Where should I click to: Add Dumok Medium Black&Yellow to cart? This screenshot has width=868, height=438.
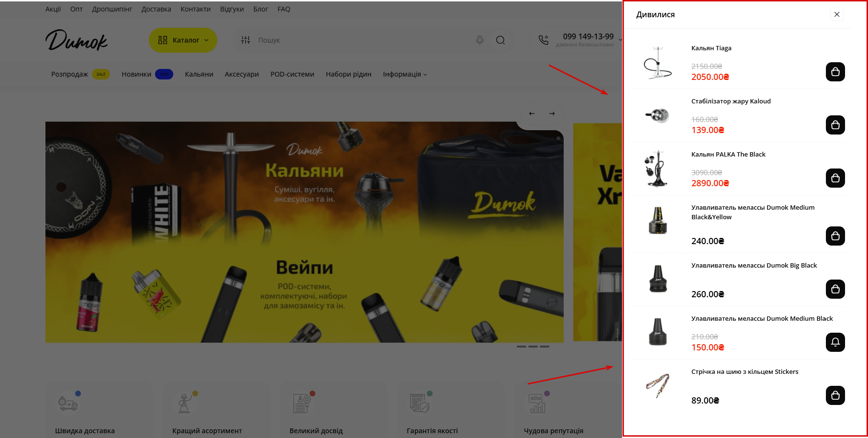click(x=835, y=236)
